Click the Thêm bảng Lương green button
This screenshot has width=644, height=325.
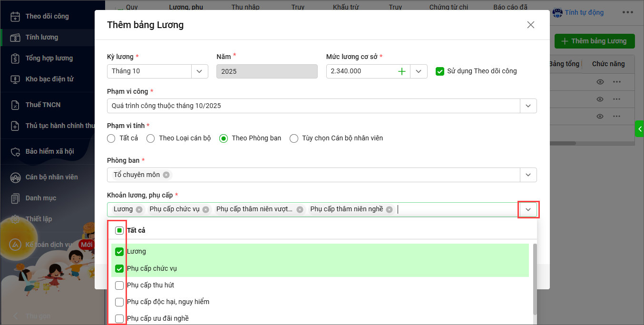(594, 41)
